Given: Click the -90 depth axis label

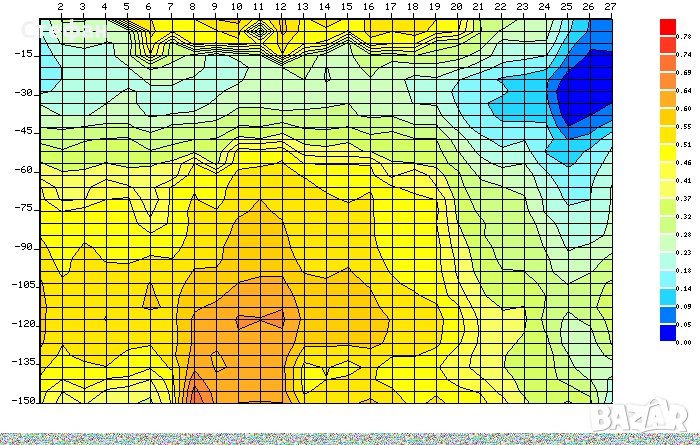Looking at the screenshot, I should (x=24, y=246).
